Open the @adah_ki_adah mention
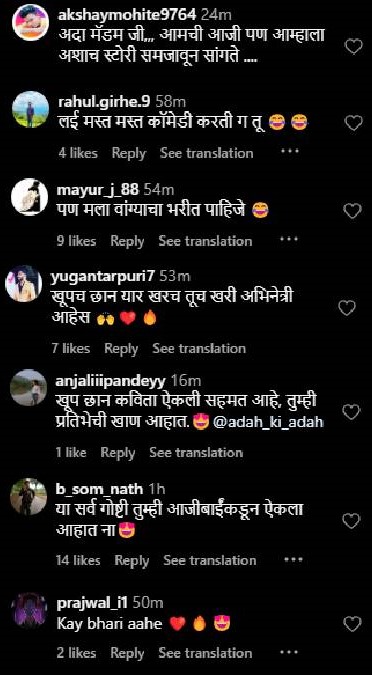372x675 pixels. coord(268,423)
